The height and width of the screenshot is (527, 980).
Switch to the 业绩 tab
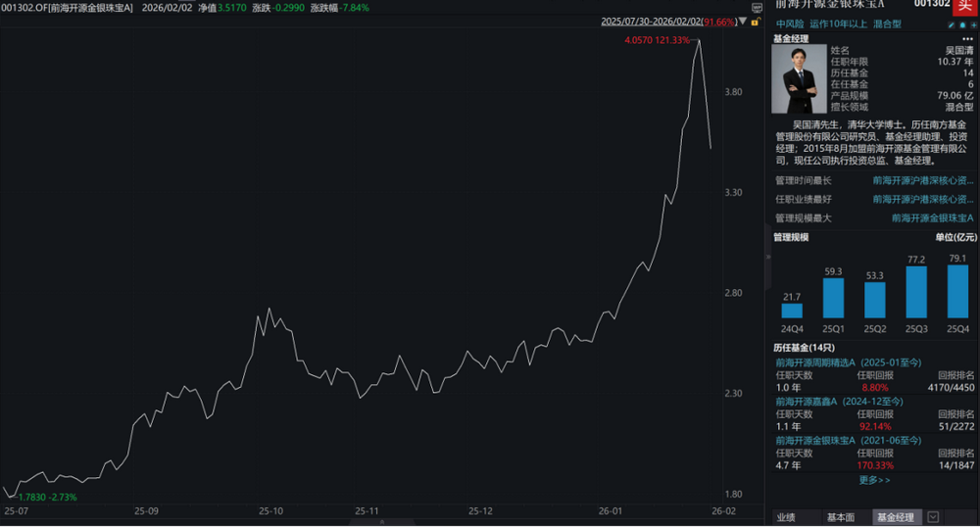786,517
